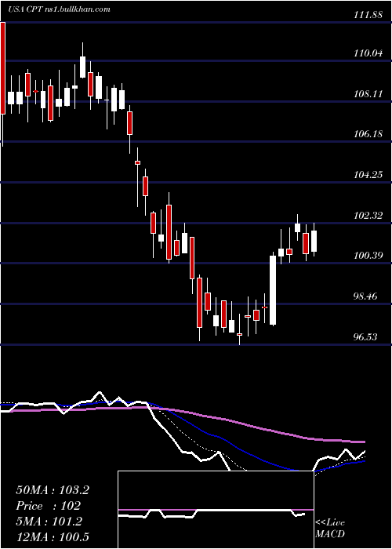Click the last white candlestick on the right

click(x=314, y=241)
